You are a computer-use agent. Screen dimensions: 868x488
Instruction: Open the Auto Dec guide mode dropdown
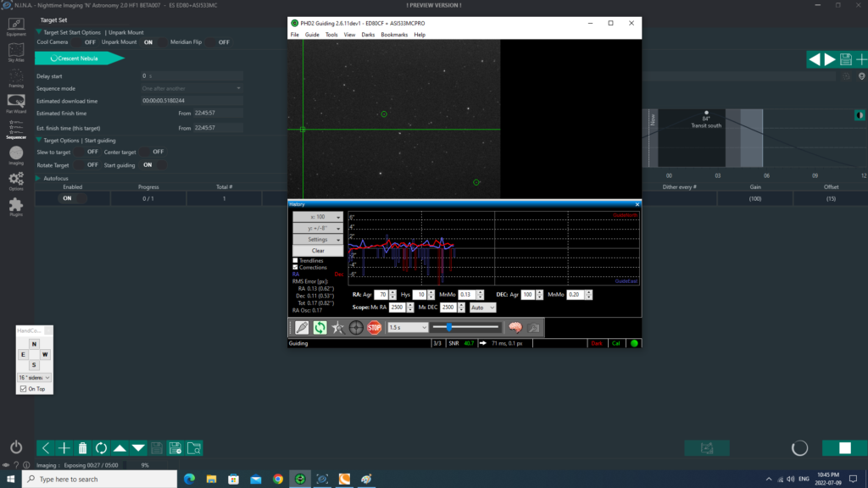coord(482,308)
